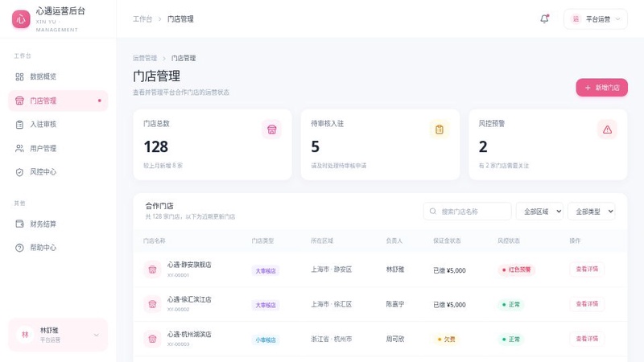The width and height of the screenshot is (644, 362).
Task: Click 大审核店 tag in 静安旗舰店 row
Action: (x=266, y=271)
